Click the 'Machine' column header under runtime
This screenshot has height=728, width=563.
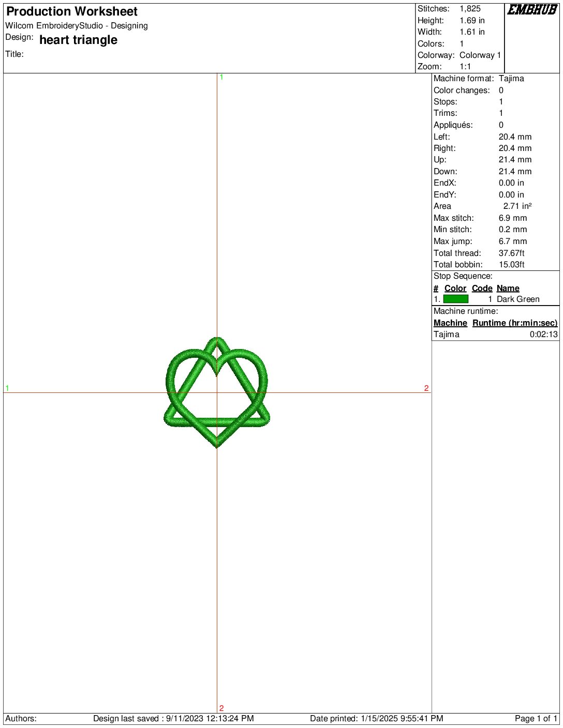point(450,323)
